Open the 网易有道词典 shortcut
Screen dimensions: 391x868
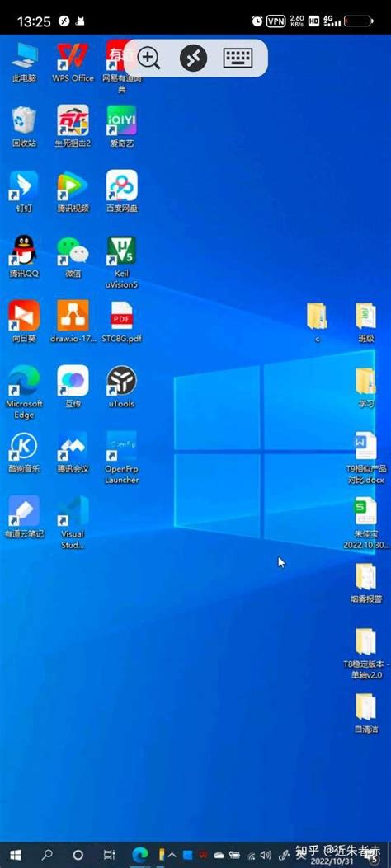pyautogui.click(x=121, y=66)
